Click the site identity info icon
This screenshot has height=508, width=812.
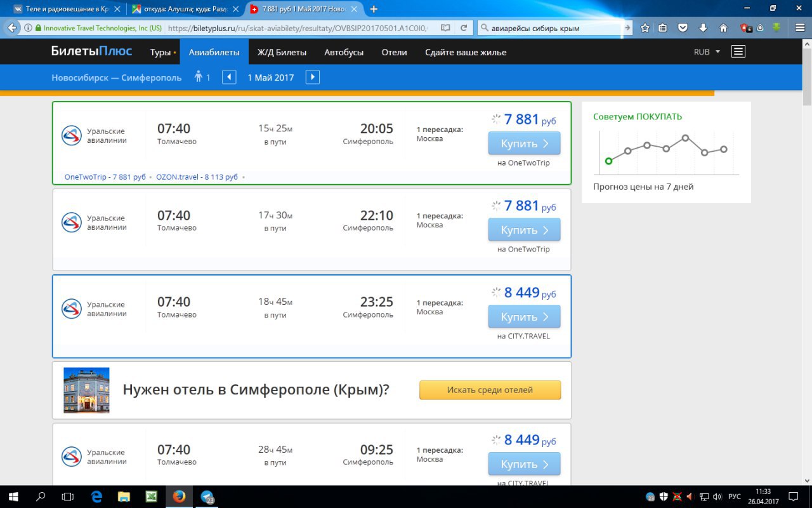[28, 28]
